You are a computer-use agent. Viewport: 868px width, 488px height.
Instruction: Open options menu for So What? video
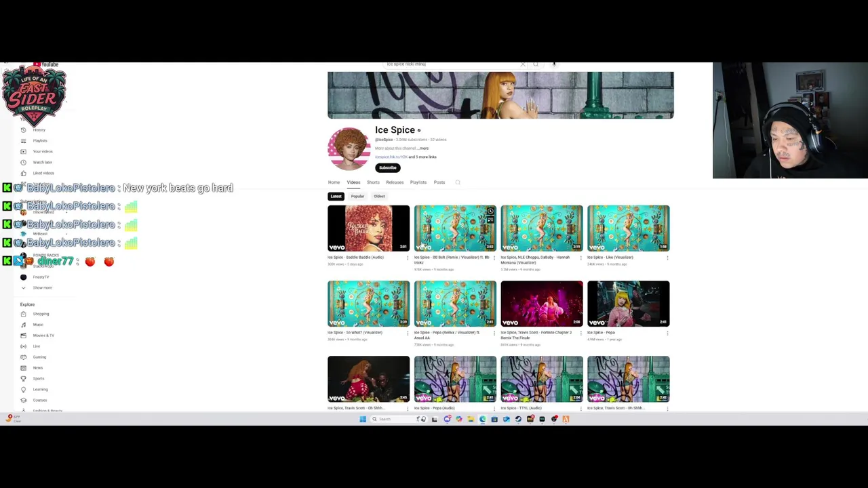pos(408,333)
